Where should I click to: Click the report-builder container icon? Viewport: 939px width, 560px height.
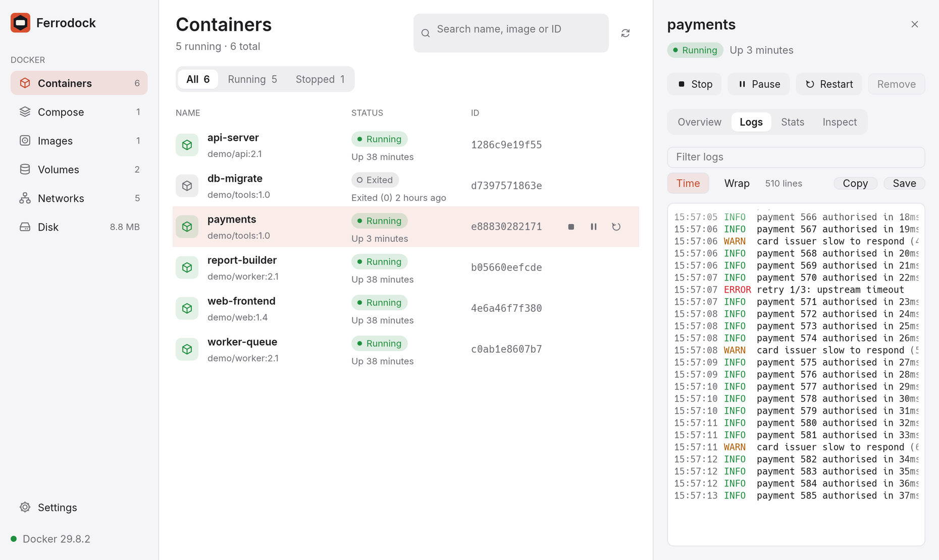[187, 268]
